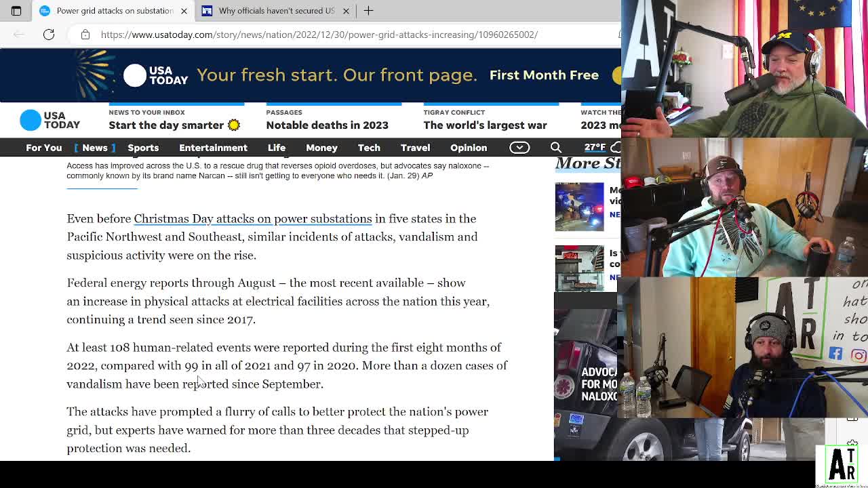The image size is (868, 488).
Task: Reload the page with refresh icon
Action: (x=49, y=35)
